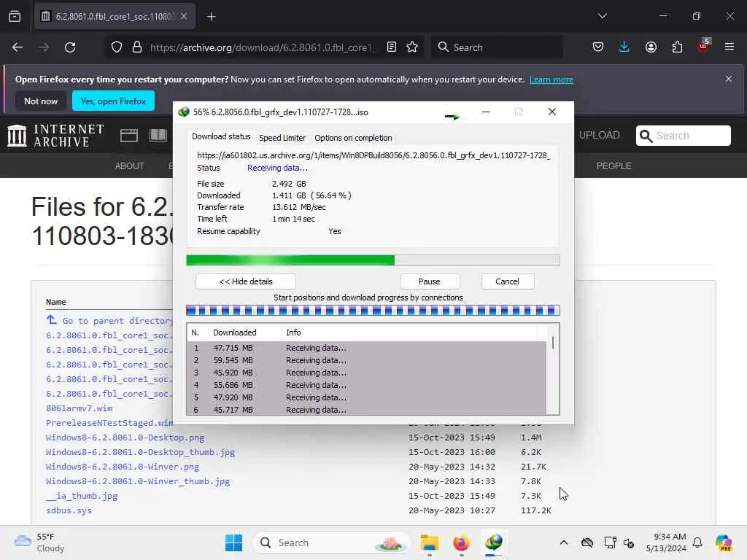Select connection row 4 with 55.686 MB
Viewport: 747px width, 560px height.
366,385
